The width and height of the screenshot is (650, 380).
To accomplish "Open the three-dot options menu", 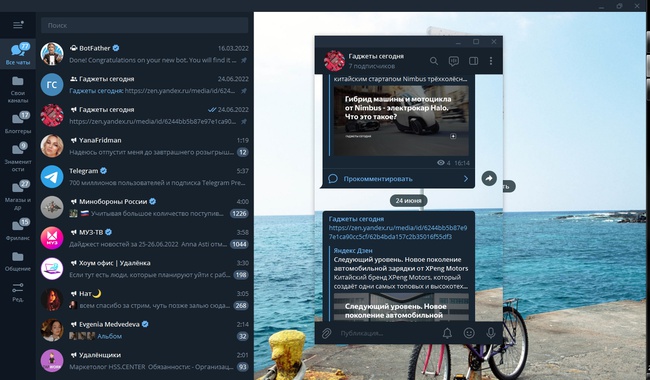I will [x=491, y=61].
